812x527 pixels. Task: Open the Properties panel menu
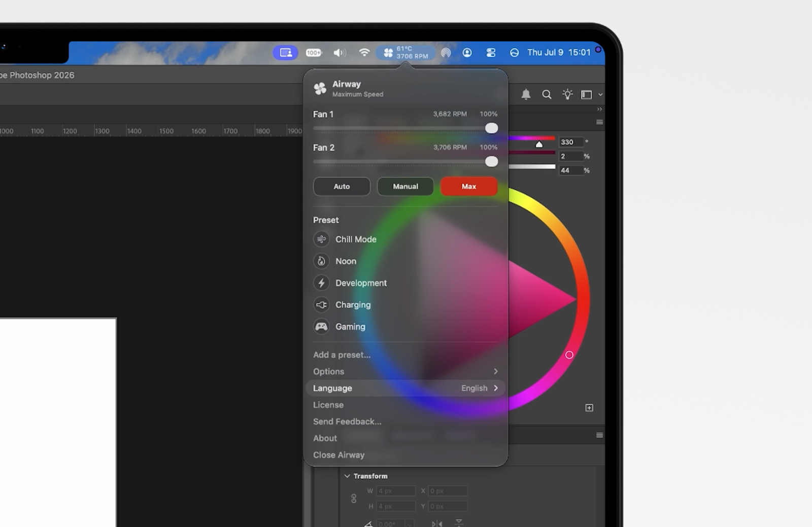[x=599, y=435]
